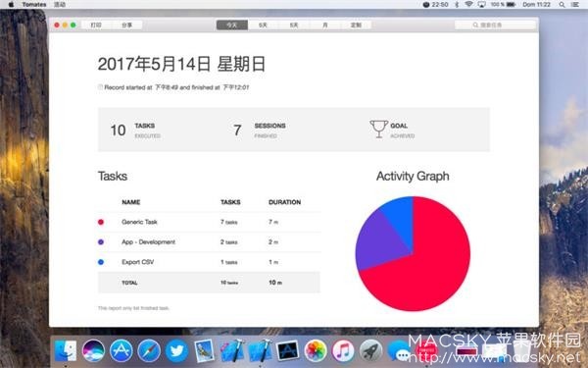The height and width of the screenshot is (368, 588).
Task: Click the 打印 (Print) toolbar button
Action: 96,25
